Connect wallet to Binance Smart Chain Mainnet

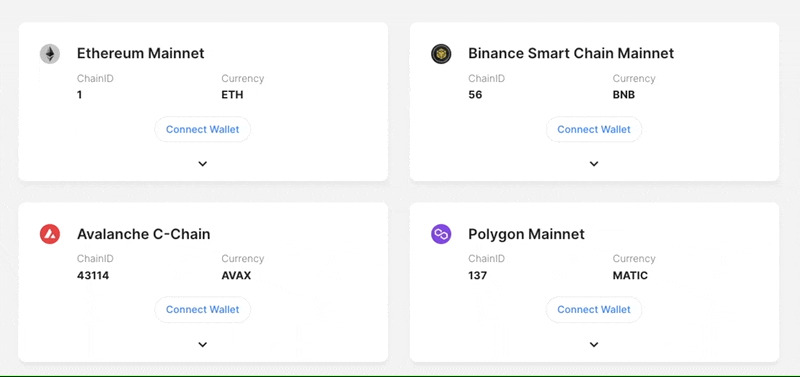click(x=594, y=130)
